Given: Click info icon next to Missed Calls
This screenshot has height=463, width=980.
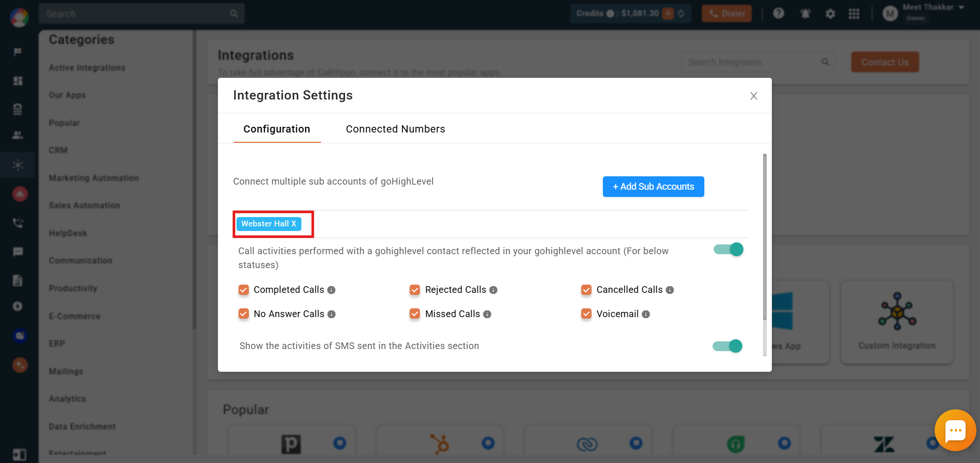Looking at the screenshot, I should [487, 314].
